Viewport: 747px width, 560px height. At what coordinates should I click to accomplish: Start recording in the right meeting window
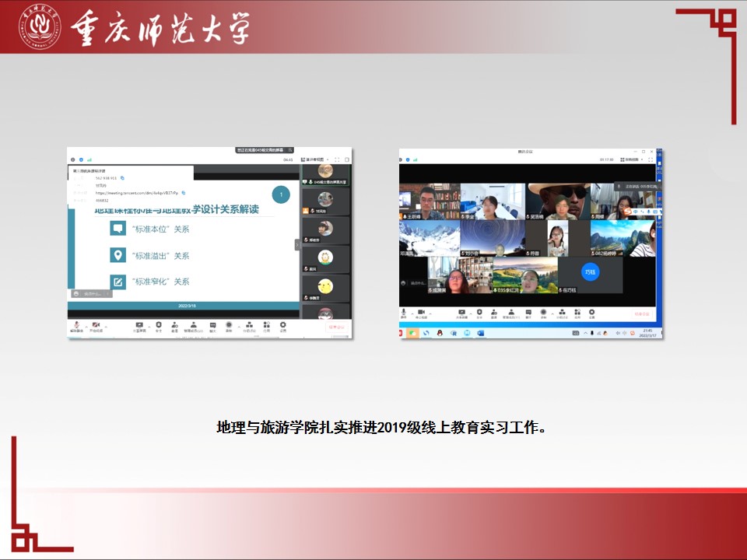coord(543,314)
